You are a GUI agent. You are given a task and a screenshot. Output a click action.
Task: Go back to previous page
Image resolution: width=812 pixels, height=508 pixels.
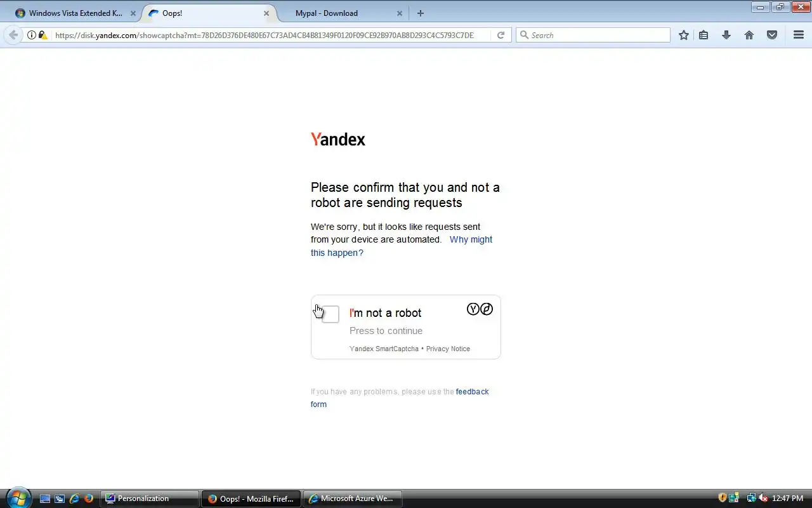13,35
